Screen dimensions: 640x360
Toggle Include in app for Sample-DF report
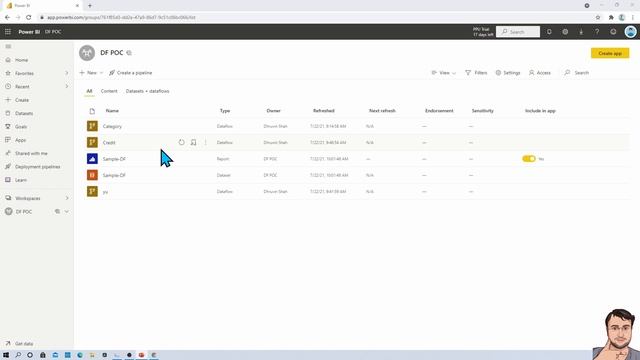pyautogui.click(x=529, y=159)
